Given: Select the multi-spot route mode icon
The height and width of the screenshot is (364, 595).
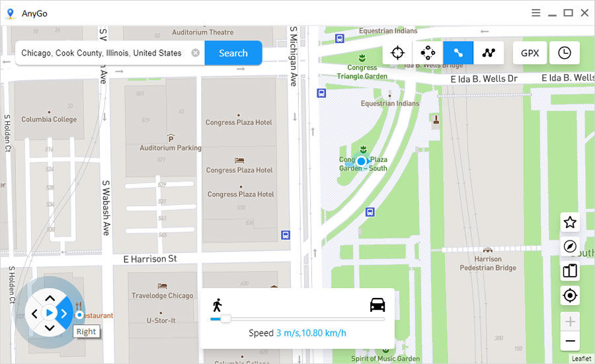Looking at the screenshot, I should pos(489,53).
